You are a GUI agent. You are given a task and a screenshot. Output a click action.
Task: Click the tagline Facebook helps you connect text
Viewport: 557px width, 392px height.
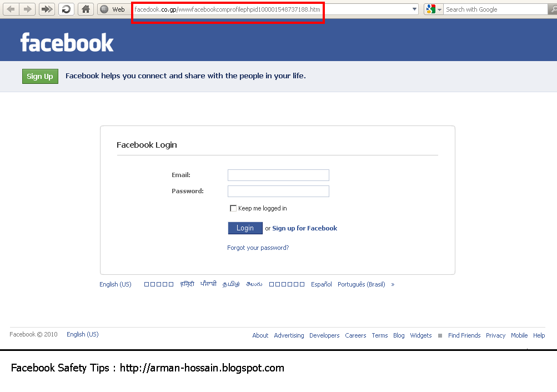click(x=185, y=76)
